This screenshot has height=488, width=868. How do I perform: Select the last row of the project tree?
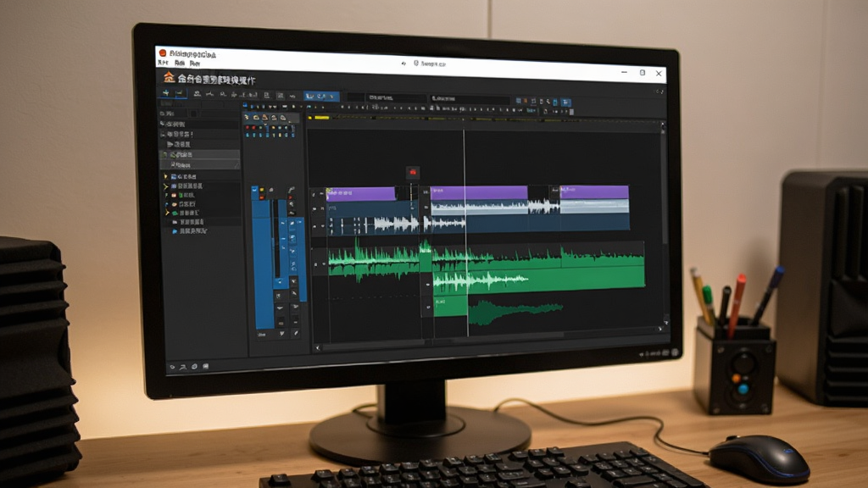coord(189,231)
